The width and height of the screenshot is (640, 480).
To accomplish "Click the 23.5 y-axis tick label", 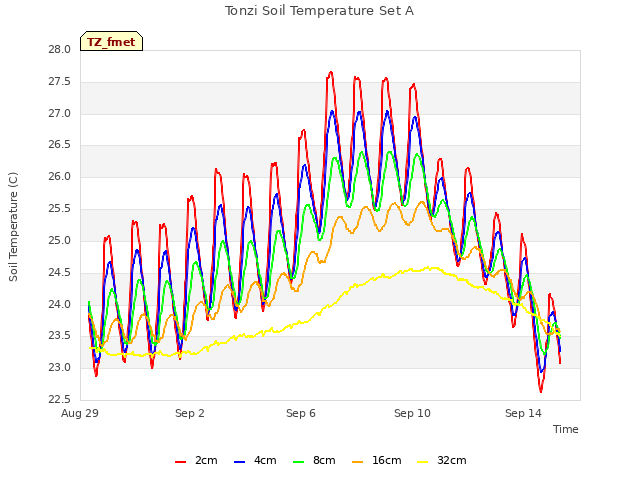I will tap(60, 336).
